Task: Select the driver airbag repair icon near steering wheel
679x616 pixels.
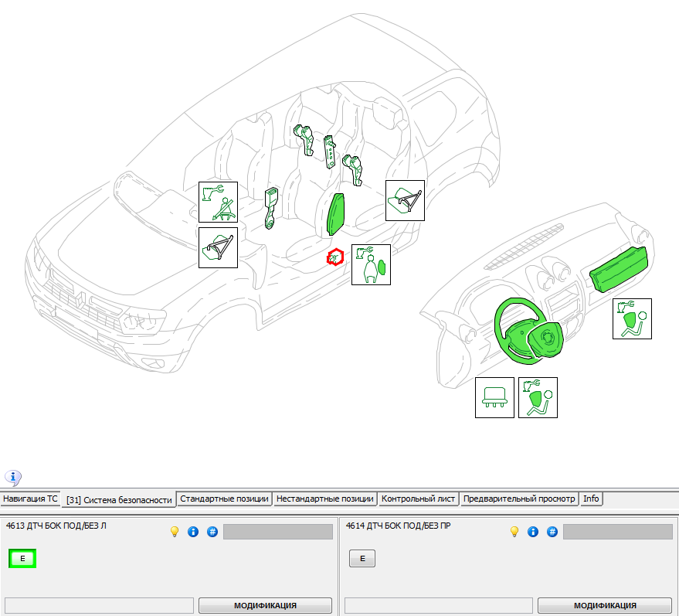Action: [x=538, y=397]
